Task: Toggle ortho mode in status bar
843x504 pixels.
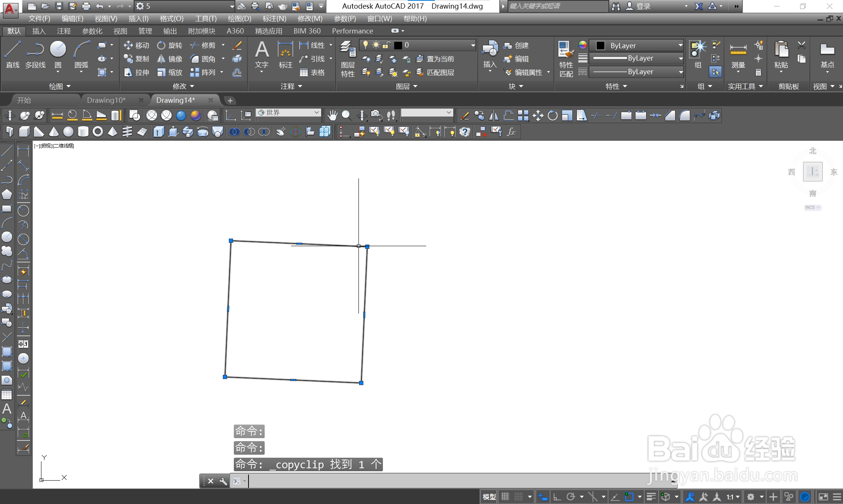Action: point(557,497)
